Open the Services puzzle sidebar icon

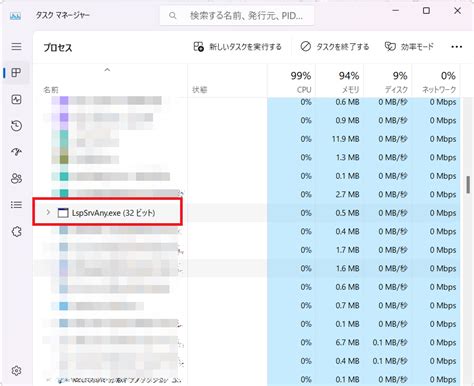(16, 231)
